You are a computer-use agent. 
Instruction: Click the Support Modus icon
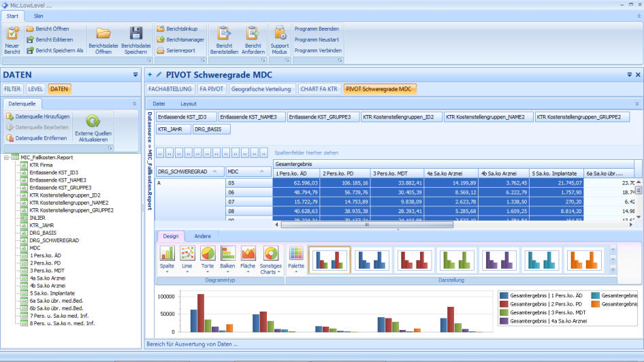point(280,33)
